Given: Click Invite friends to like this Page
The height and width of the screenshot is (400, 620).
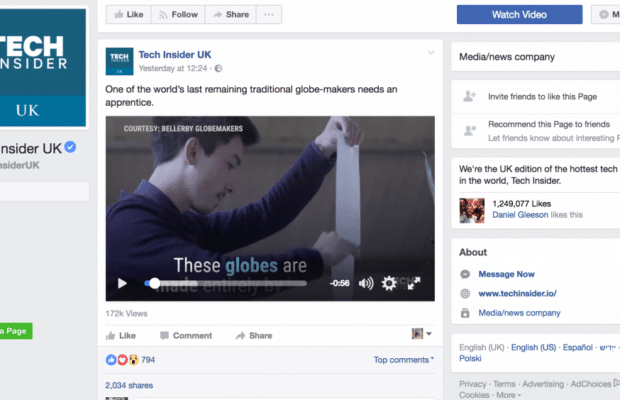Looking at the screenshot, I should coord(542,97).
